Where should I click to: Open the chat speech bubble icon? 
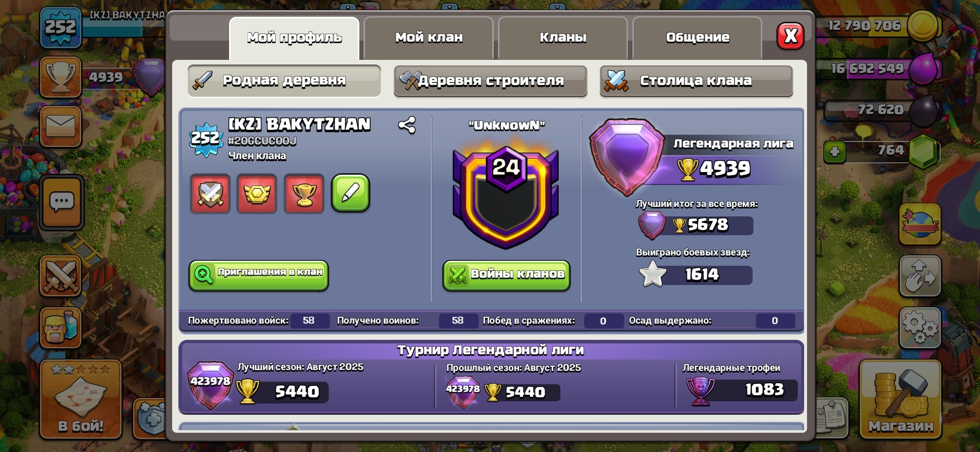pyautogui.click(x=62, y=202)
